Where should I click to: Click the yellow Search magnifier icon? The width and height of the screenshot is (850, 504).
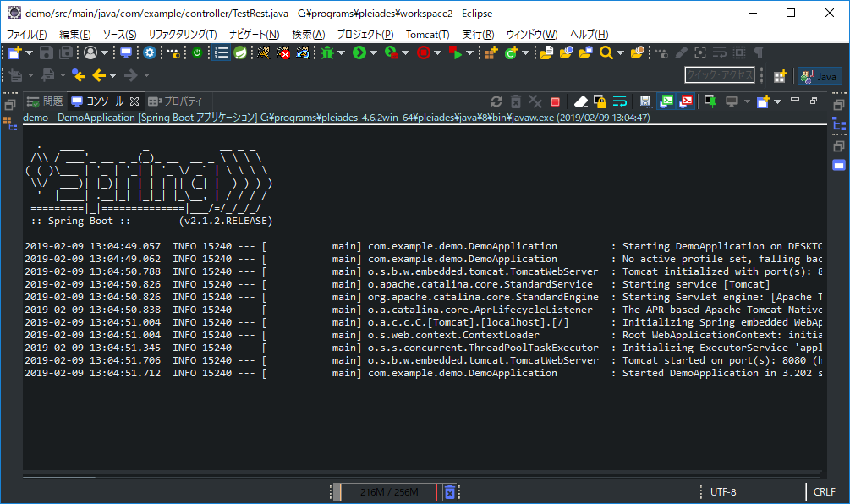coord(606,52)
